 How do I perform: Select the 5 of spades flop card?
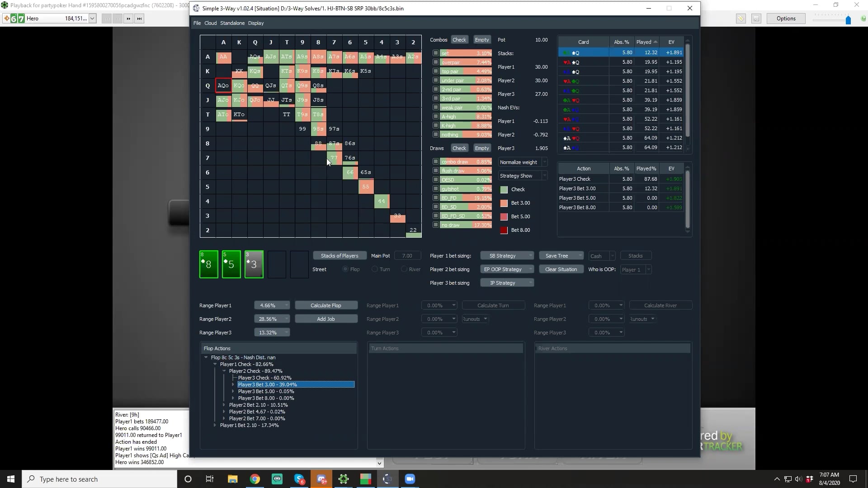coord(231,264)
